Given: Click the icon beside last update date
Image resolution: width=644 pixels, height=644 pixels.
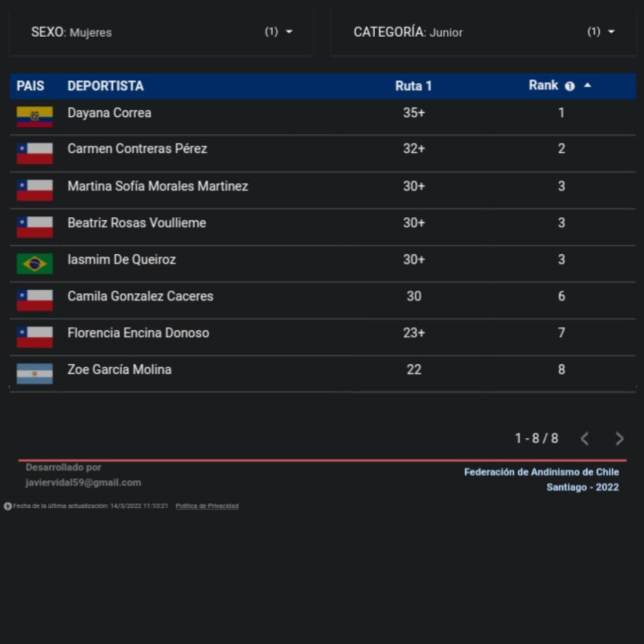Looking at the screenshot, I should [8, 506].
